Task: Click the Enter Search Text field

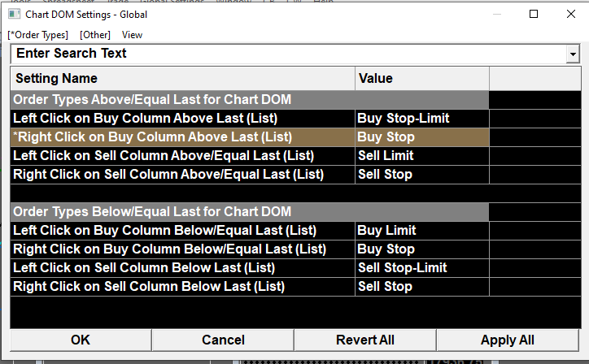Action: pos(285,54)
